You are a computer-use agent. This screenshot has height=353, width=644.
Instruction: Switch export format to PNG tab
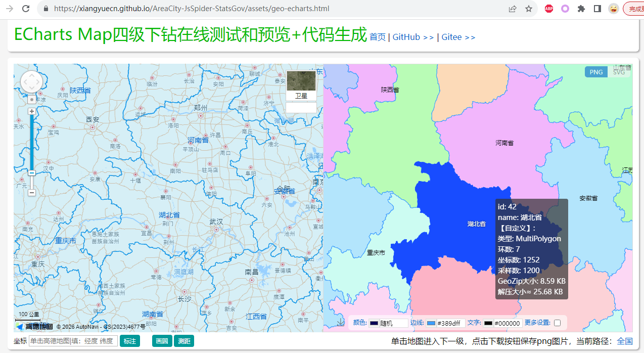596,72
